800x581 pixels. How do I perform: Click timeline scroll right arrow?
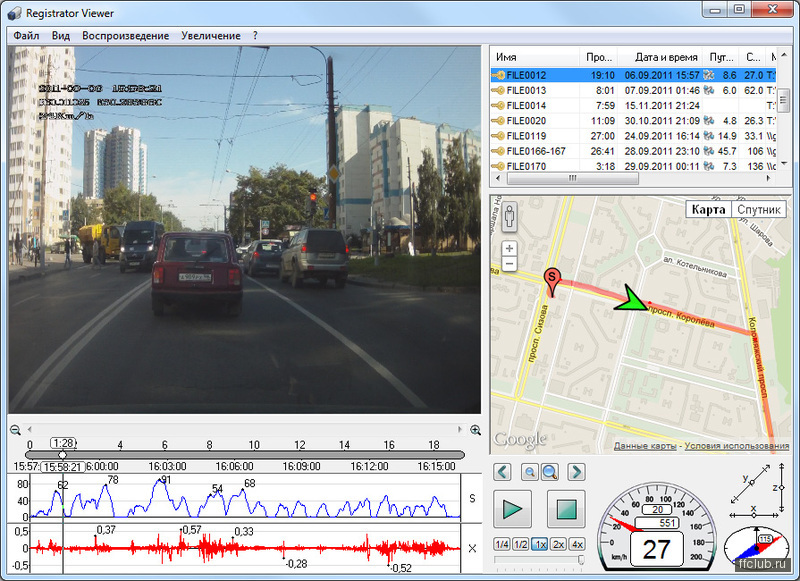460,430
